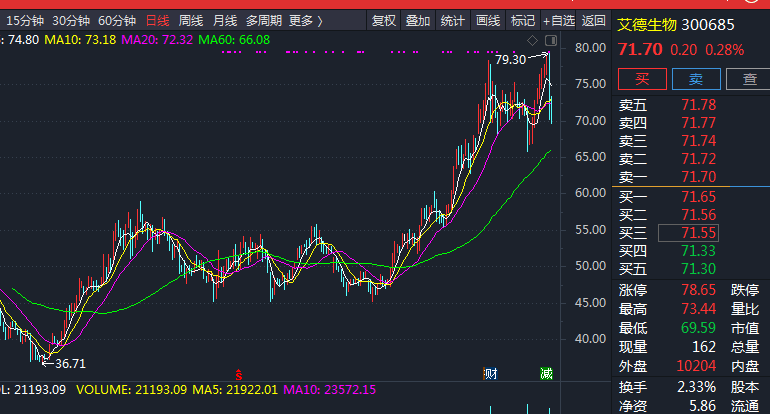Click the 叠加 overlay tool
The width and height of the screenshot is (770, 414).
coord(418,21)
